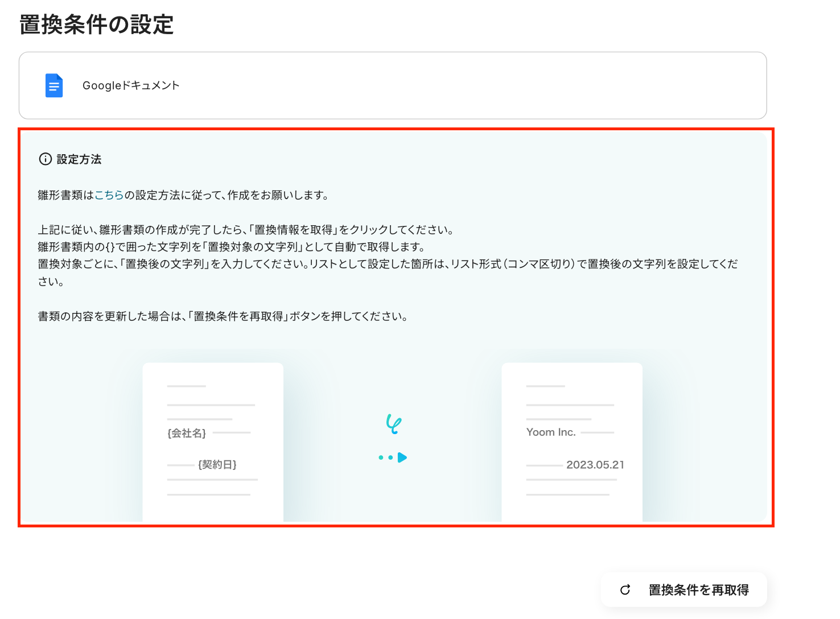Viewport: 840px width, 619px height.
Task: Click the Yoom Inc. text in right document
Action: pyautogui.click(x=551, y=432)
